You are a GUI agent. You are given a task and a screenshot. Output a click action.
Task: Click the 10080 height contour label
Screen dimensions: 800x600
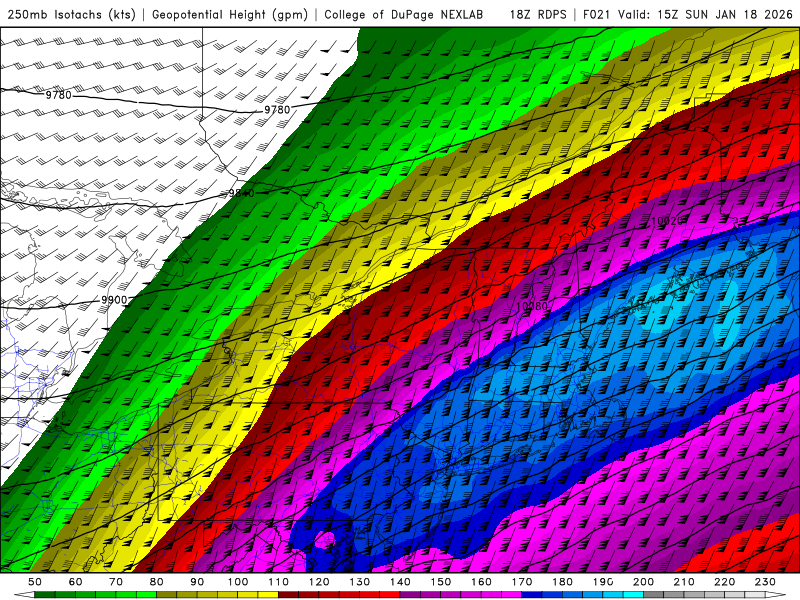point(532,306)
